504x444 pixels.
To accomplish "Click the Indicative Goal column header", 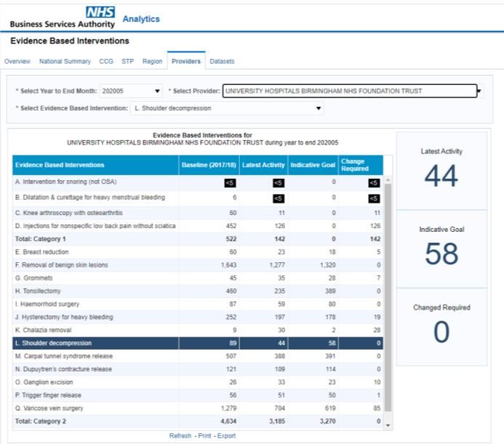I will pos(313,165).
